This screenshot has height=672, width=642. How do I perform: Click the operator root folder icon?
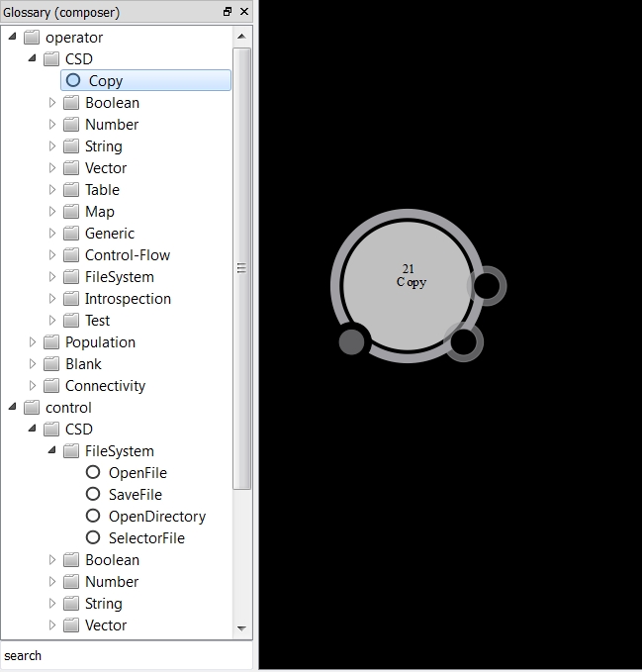(32, 38)
